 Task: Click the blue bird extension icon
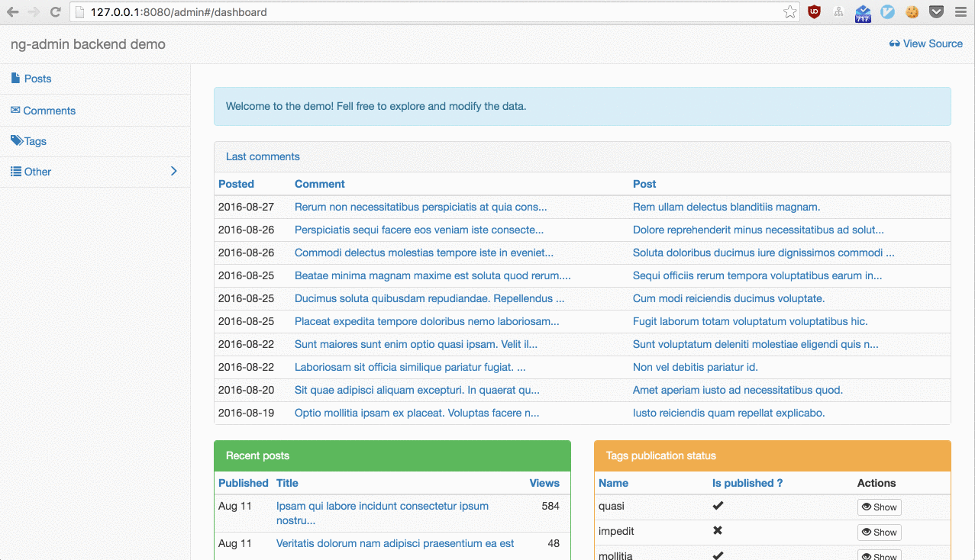click(887, 12)
